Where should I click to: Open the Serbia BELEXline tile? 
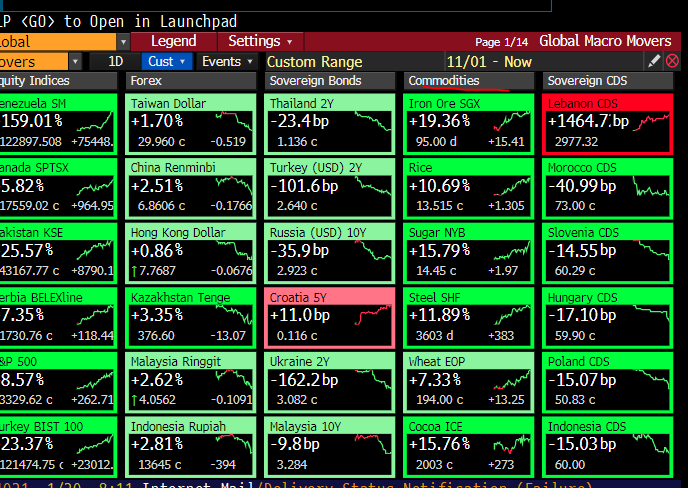click(x=58, y=318)
